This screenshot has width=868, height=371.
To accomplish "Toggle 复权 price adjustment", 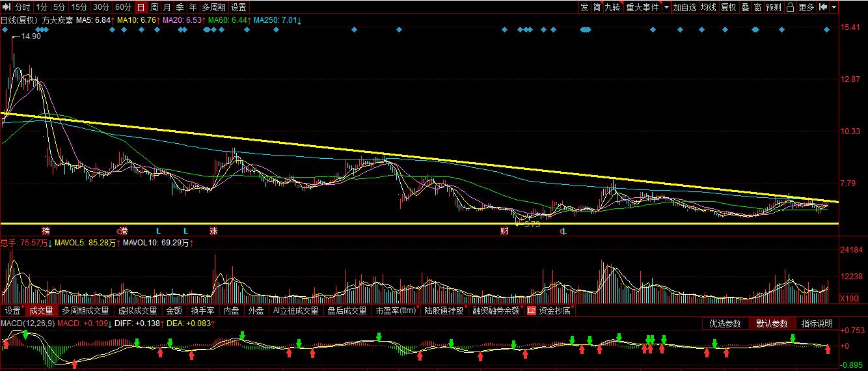I will 728,7.
